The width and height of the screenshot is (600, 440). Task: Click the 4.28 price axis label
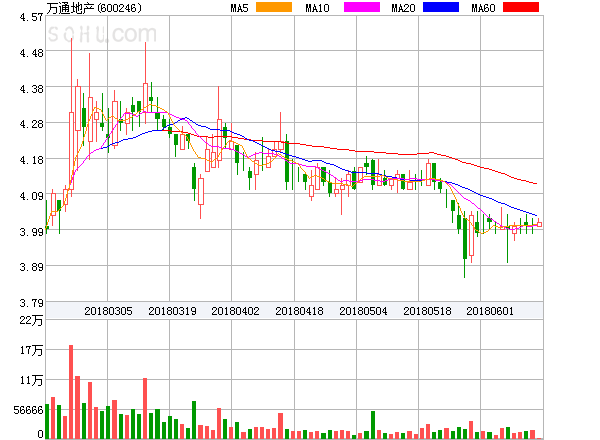pyautogui.click(x=32, y=124)
